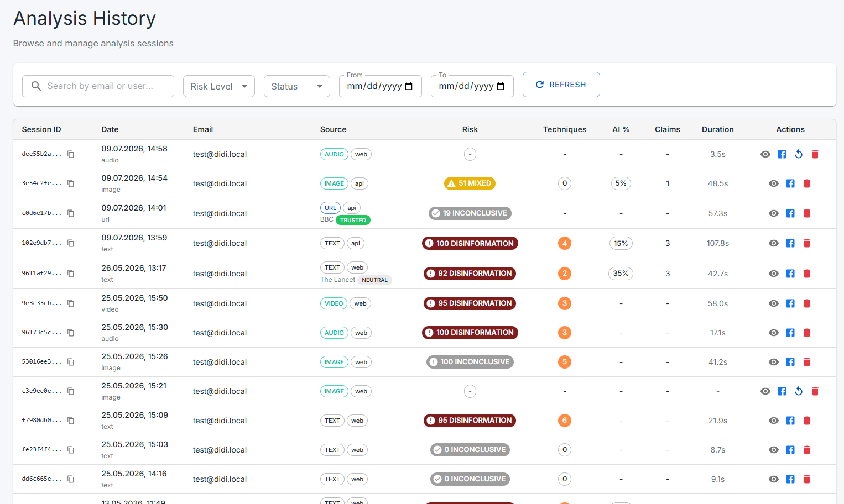Copy session ID 9611af29
The image size is (844, 504).
click(x=71, y=274)
